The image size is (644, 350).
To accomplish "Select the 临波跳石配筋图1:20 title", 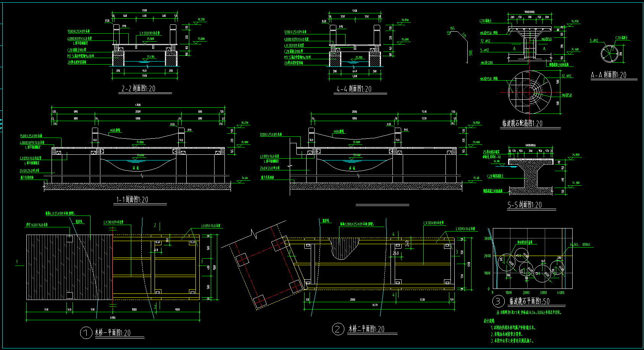I will tap(522, 123).
